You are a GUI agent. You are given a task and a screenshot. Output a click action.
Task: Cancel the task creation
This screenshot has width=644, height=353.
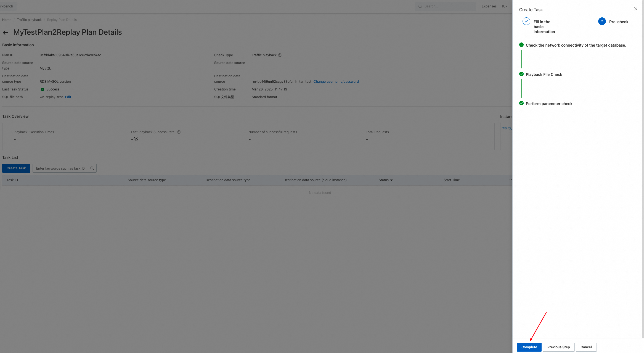[586, 347]
